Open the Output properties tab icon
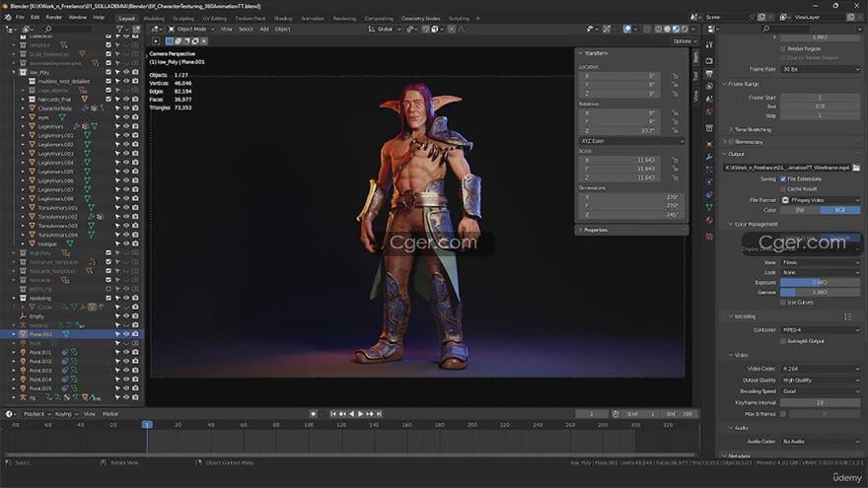 pyautogui.click(x=709, y=74)
